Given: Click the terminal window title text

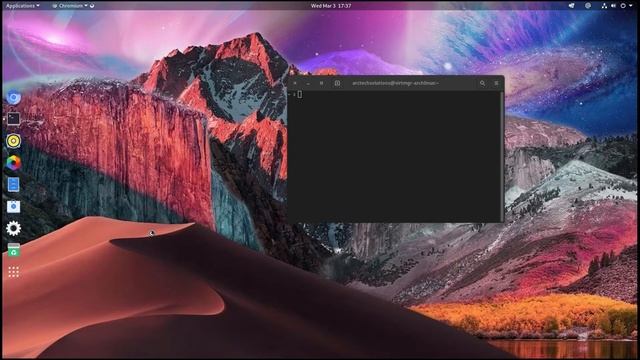Looking at the screenshot, I should [x=396, y=83].
